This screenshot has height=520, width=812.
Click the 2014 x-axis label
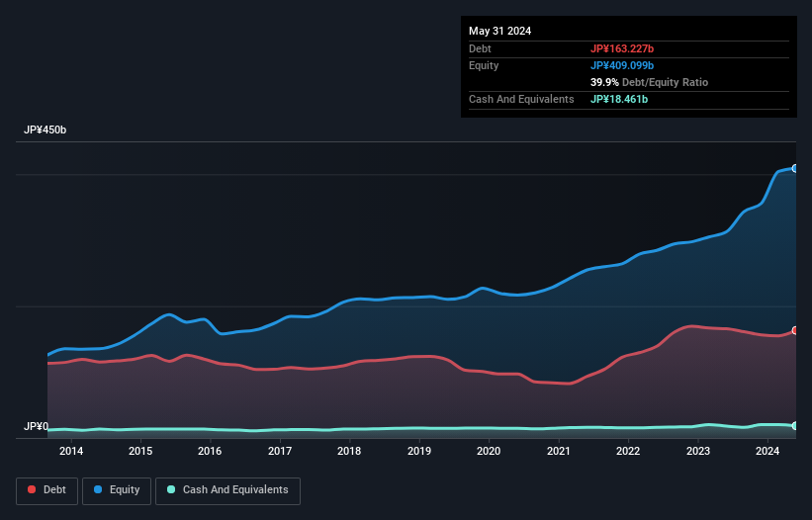tap(71, 451)
